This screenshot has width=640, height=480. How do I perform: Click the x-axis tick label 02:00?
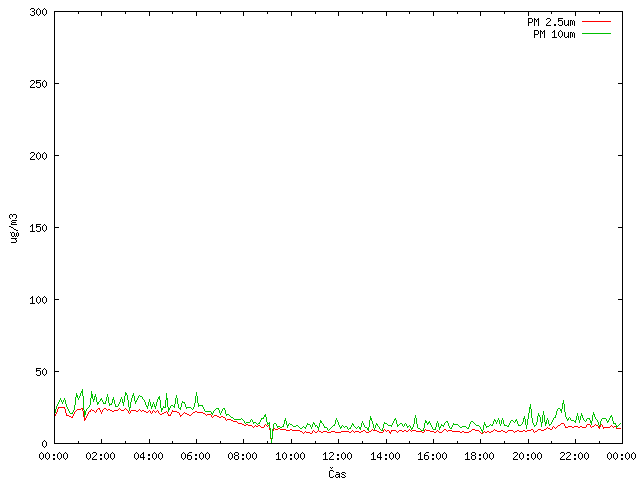(x=100, y=456)
